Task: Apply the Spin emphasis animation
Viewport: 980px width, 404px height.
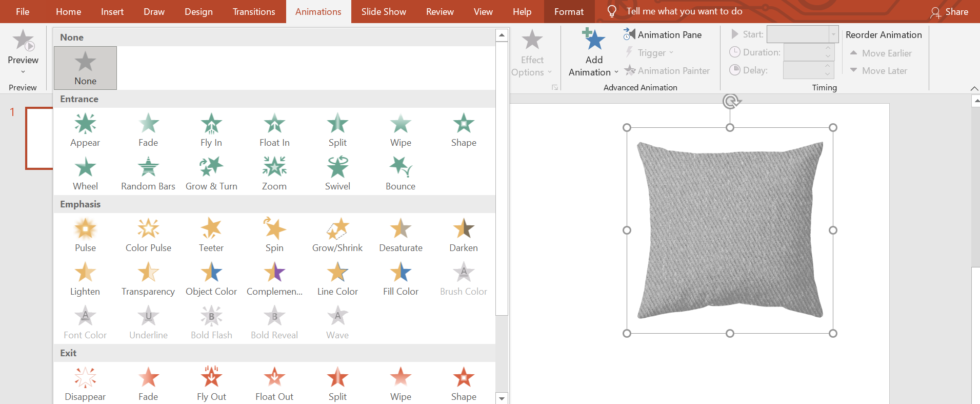Action: click(274, 235)
